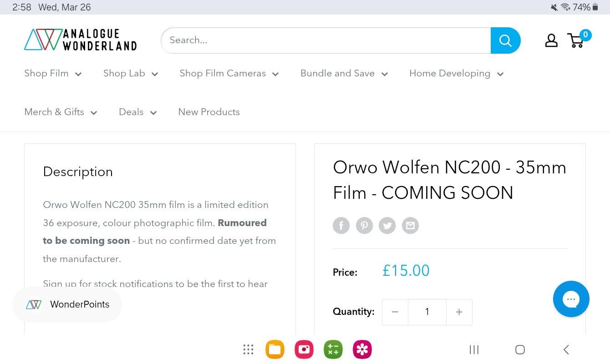Open the WonderPoints rewards button

click(67, 304)
